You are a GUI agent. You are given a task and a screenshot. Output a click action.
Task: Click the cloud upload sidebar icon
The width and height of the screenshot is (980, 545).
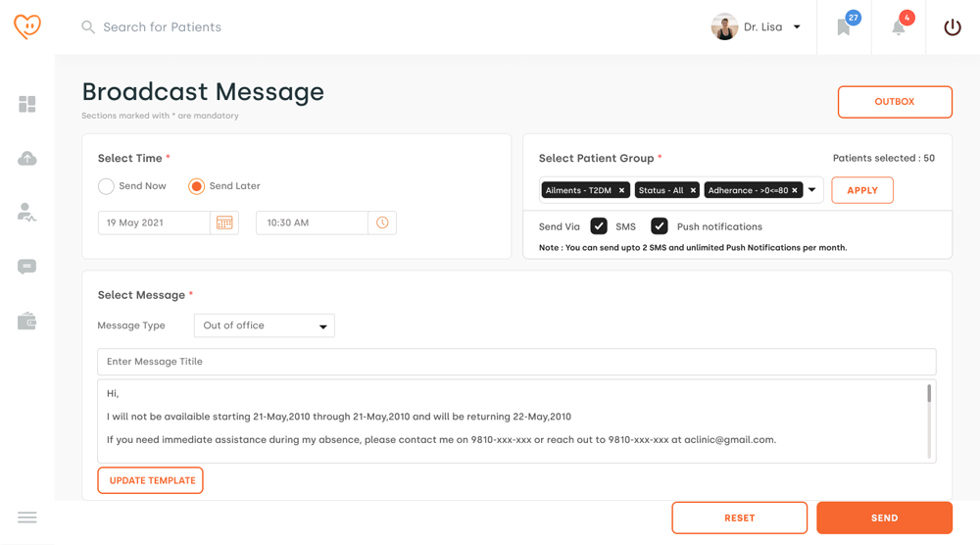click(26, 159)
